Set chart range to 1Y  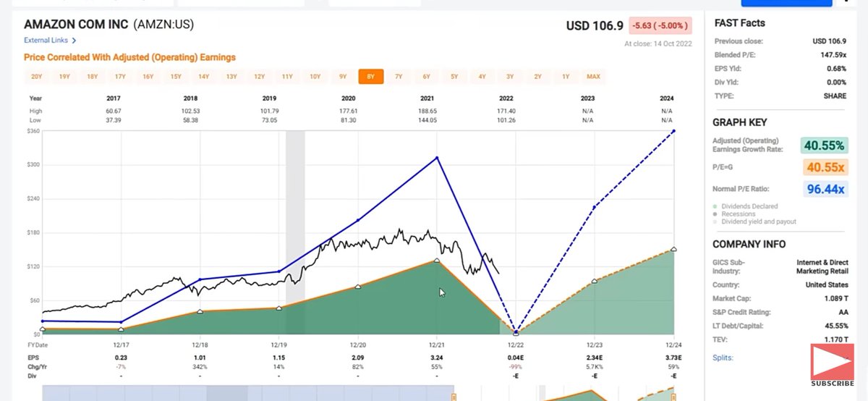click(566, 77)
